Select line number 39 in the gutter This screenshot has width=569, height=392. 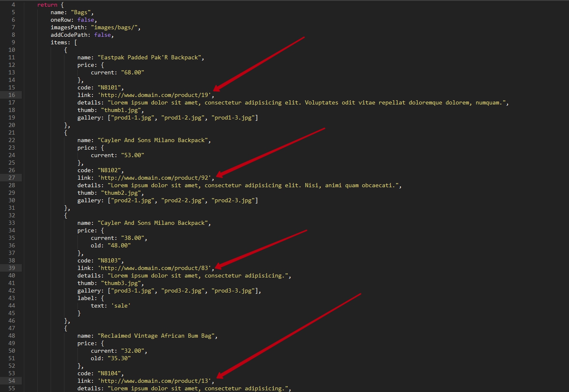(x=12, y=268)
